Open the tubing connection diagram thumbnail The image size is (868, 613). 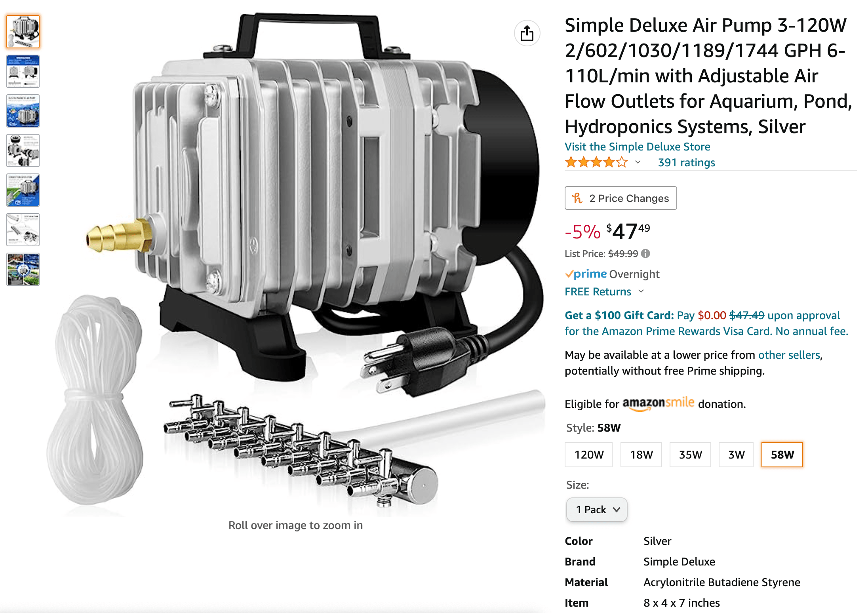[23, 190]
